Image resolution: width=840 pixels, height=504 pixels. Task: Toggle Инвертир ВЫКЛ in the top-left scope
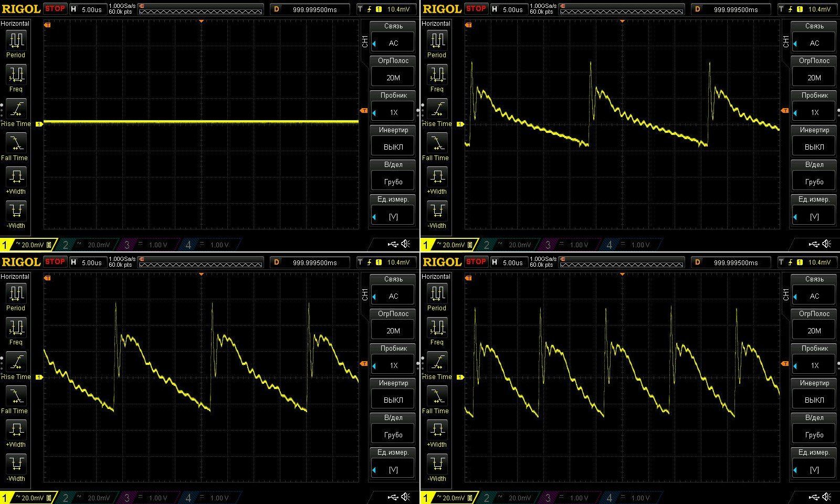click(393, 147)
